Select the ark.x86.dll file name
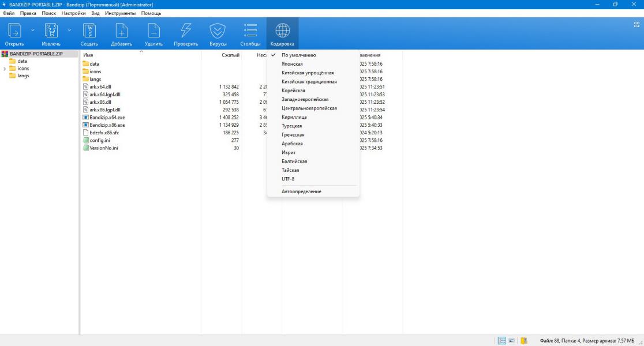The height and width of the screenshot is (346, 644). [100, 102]
